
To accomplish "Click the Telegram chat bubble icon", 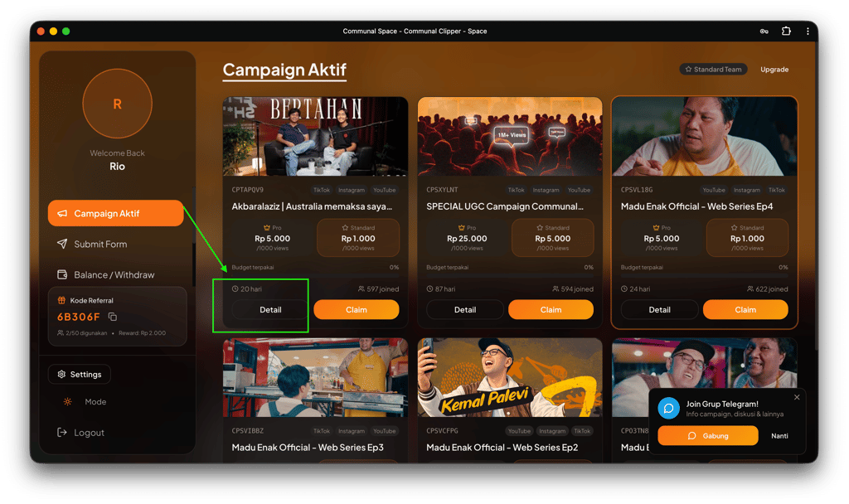I will point(669,408).
